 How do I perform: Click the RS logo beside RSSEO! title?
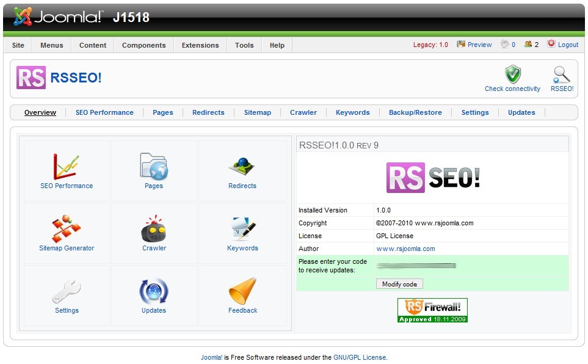(31, 78)
